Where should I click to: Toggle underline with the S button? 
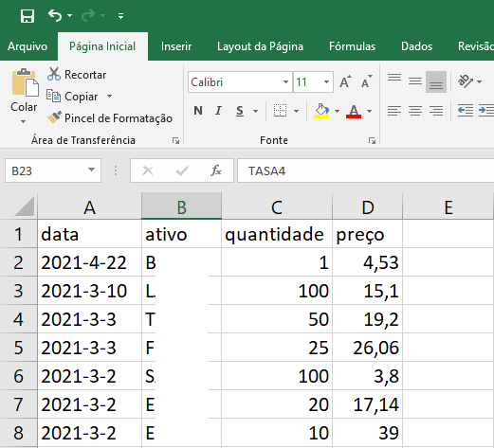pos(240,111)
